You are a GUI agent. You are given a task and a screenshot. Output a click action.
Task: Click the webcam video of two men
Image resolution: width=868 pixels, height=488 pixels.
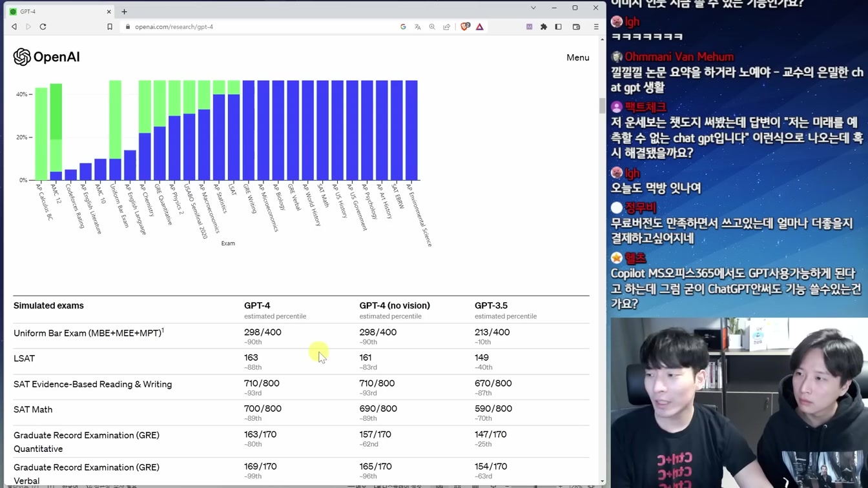(739, 402)
